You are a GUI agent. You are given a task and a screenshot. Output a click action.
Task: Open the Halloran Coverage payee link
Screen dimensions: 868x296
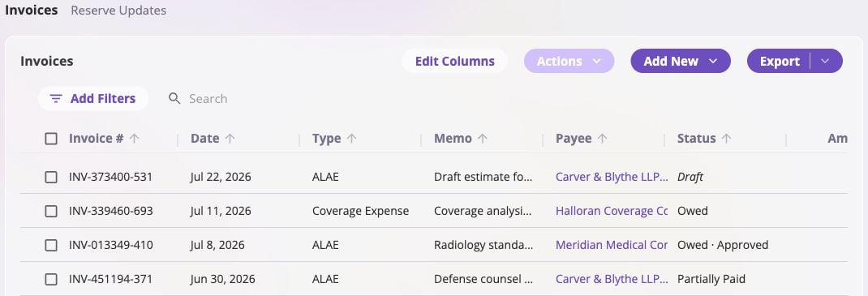point(612,211)
